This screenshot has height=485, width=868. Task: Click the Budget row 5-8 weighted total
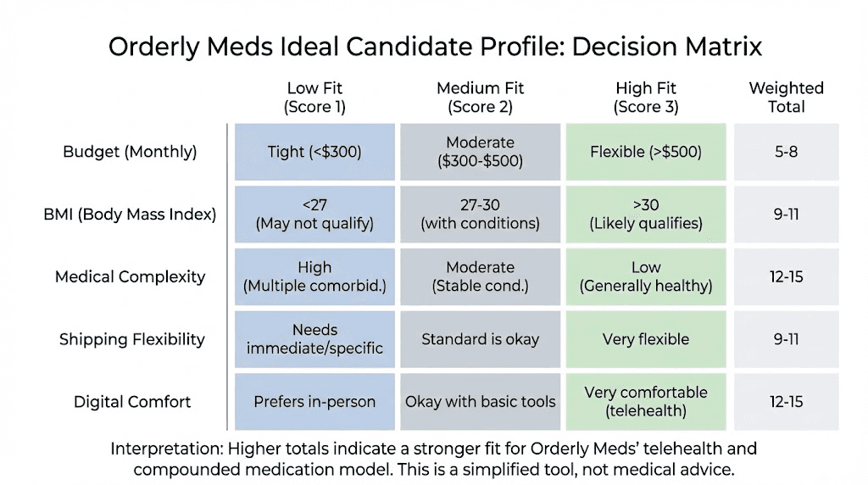point(786,152)
